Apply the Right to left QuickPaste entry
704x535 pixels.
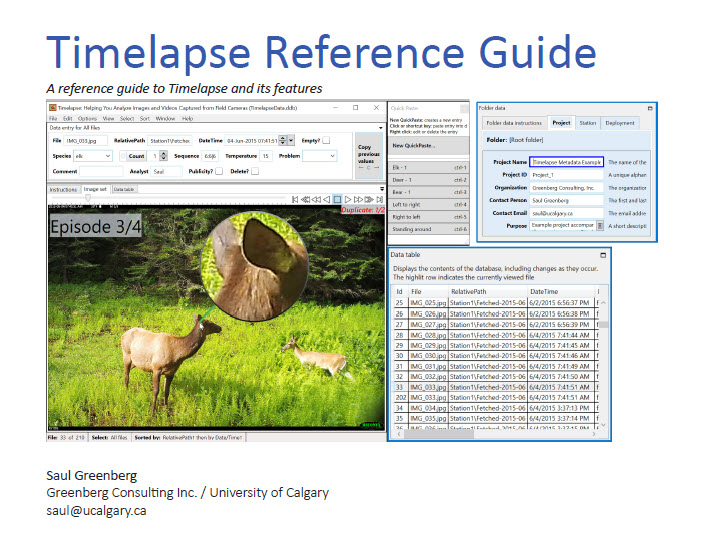428,217
